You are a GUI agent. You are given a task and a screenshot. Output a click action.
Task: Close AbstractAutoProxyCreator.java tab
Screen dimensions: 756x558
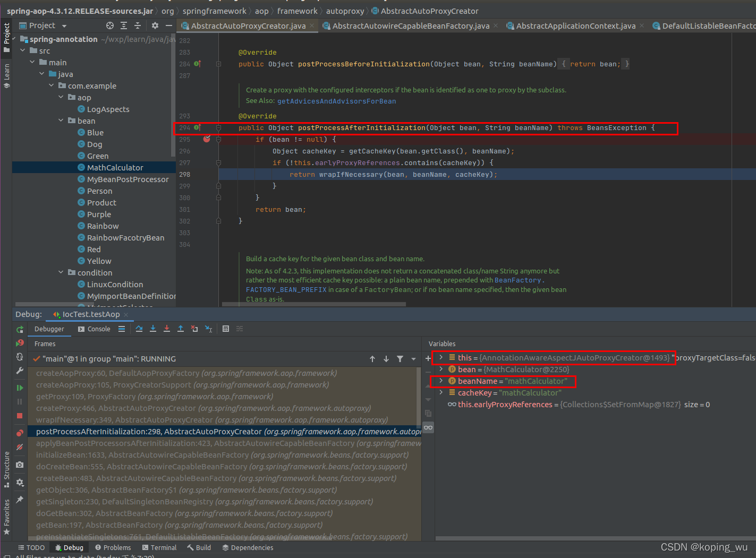[312, 25]
